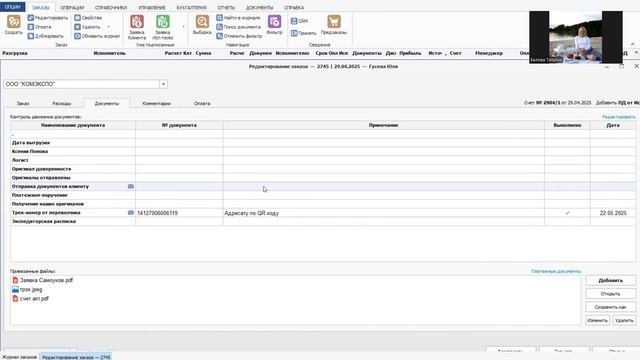Open the ООО "КОМЭКСПО" combo box arrow
This screenshot has height=360, width=640.
(x=163, y=84)
